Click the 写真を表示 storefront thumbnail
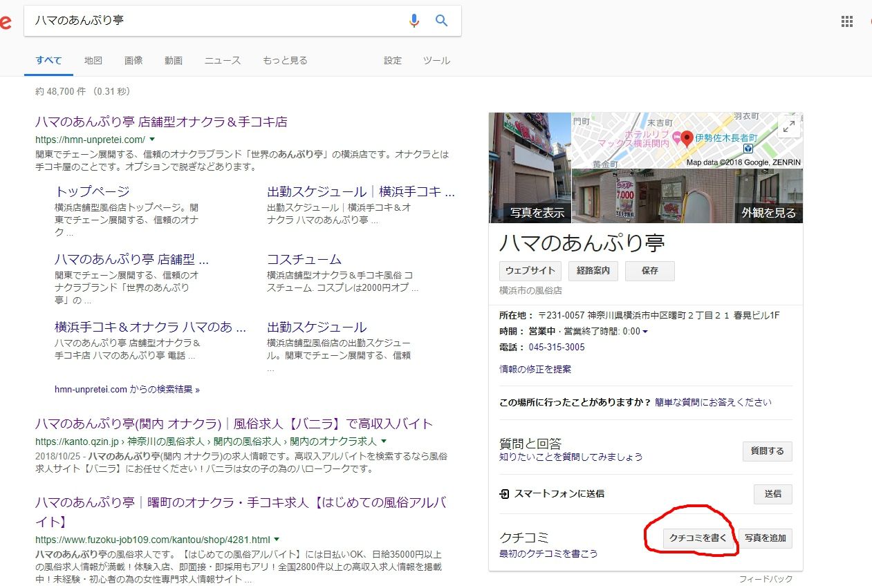 tap(530, 168)
